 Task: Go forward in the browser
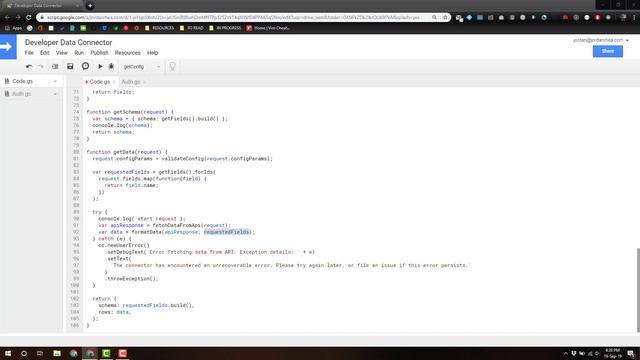[x=18, y=17]
